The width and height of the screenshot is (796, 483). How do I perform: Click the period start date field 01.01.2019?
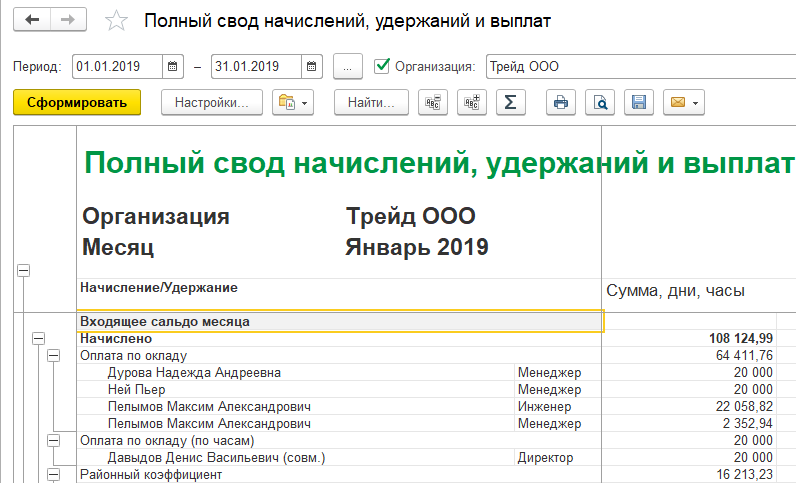coord(117,67)
